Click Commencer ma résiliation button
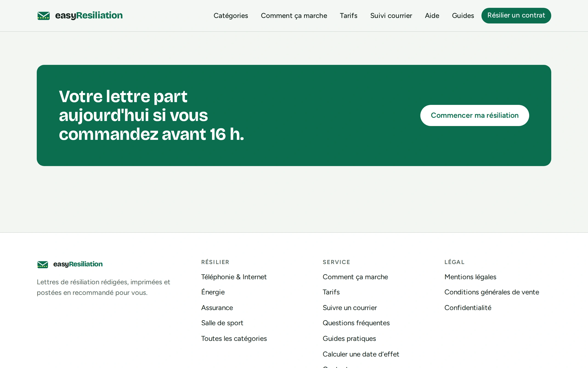Viewport: 588px width, 368px height. click(x=475, y=115)
